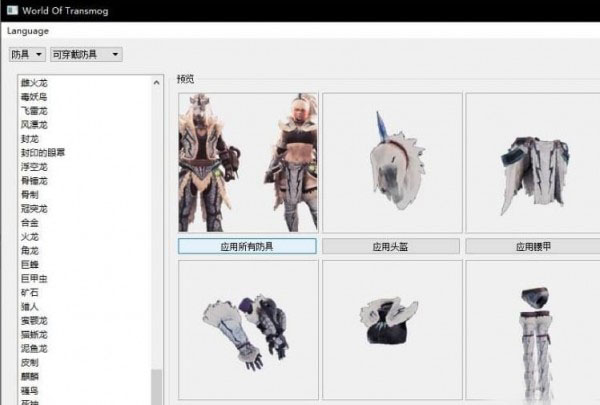Viewport: 600px width, 405px height.
Task: Select 骨制 in the armor list
Action: [30, 195]
